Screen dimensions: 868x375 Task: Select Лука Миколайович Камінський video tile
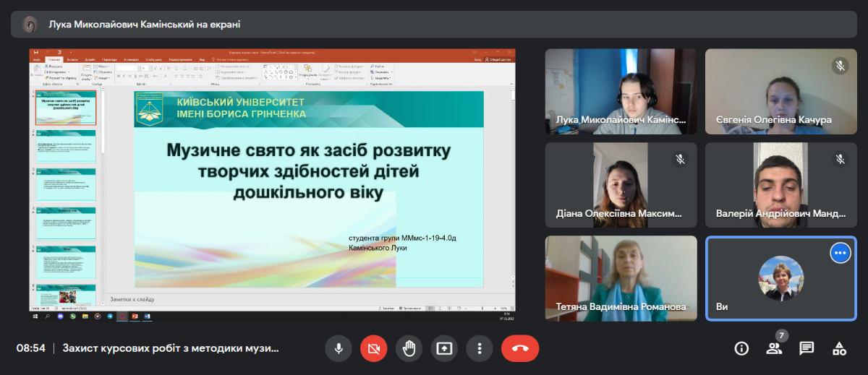(621, 91)
